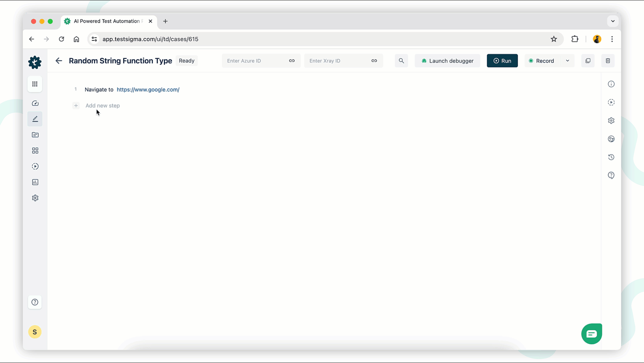
Task: Expand the Record button dropdown
Action: pyautogui.click(x=568, y=61)
